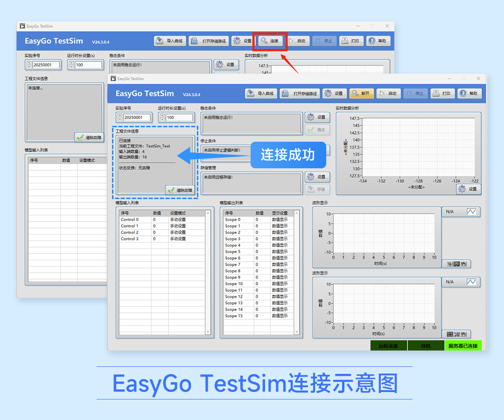Click scroll-up arrow of 模型输出列表
Screen dimensions: 504x420
tap(297, 213)
